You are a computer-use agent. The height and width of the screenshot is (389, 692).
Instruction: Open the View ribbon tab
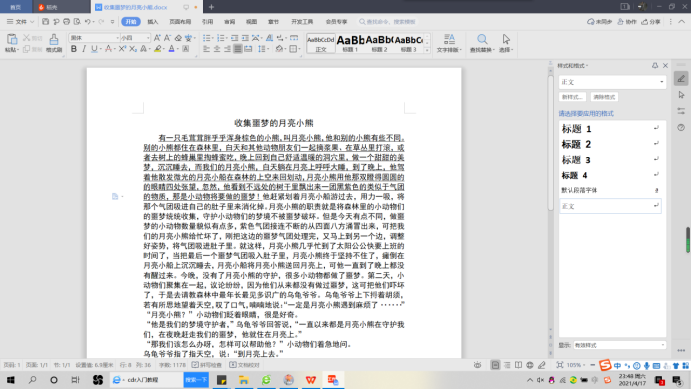(252, 22)
